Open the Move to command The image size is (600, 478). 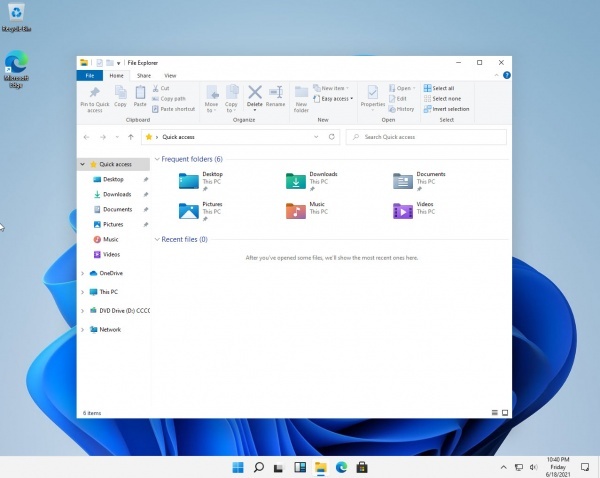(212, 99)
